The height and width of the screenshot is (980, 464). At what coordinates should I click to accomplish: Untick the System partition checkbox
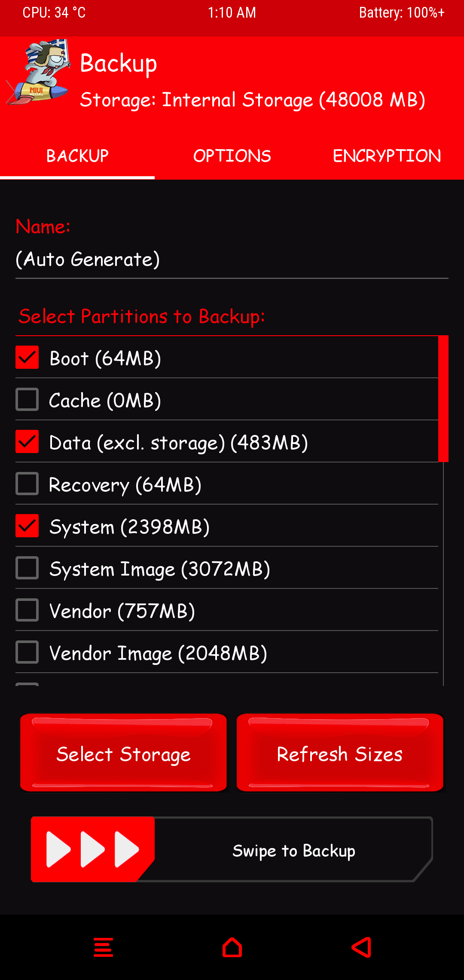(x=27, y=526)
